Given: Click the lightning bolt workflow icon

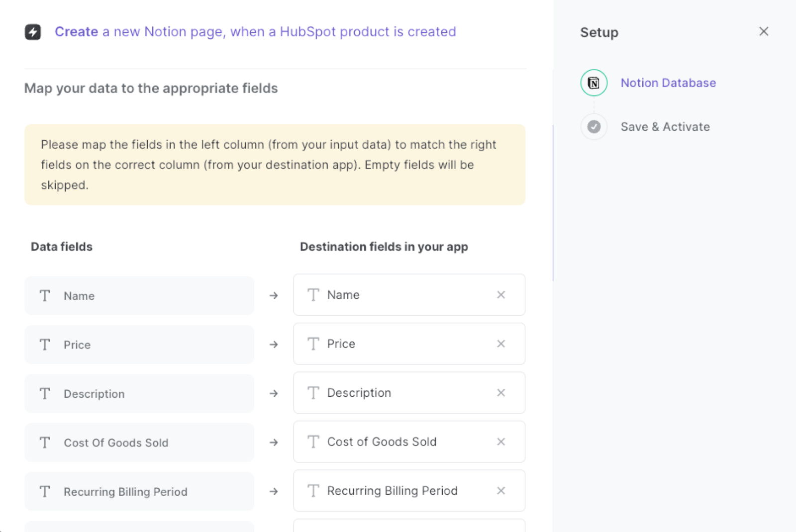Looking at the screenshot, I should 33,32.
